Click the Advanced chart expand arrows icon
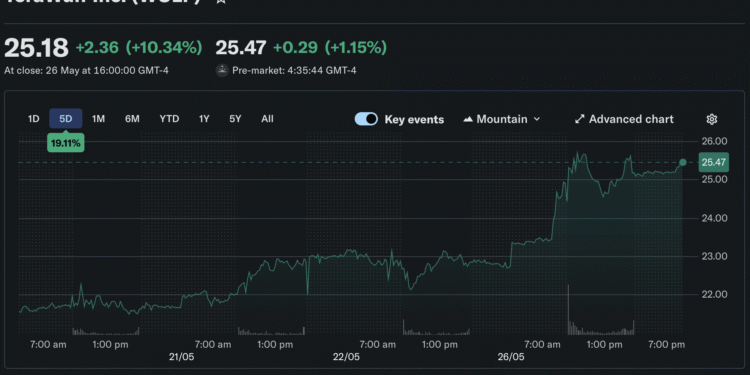The image size is (750, 375). point(580,119)
